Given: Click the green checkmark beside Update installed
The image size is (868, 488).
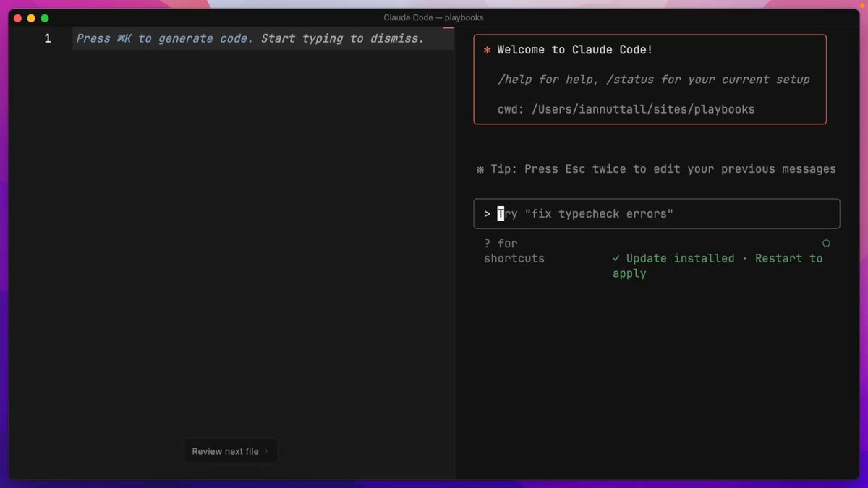Looking at the screenshot, I should pos(616,258).
